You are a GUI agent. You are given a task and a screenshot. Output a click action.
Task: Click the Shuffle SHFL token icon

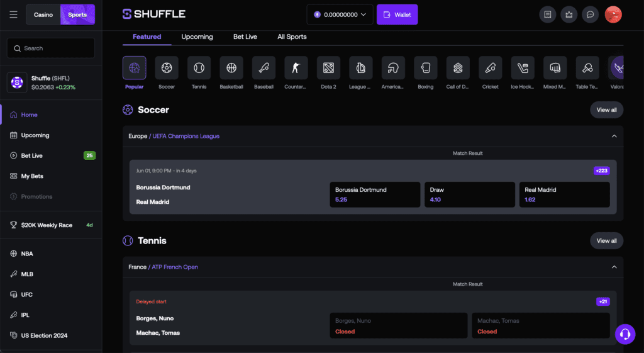(17, 82)
